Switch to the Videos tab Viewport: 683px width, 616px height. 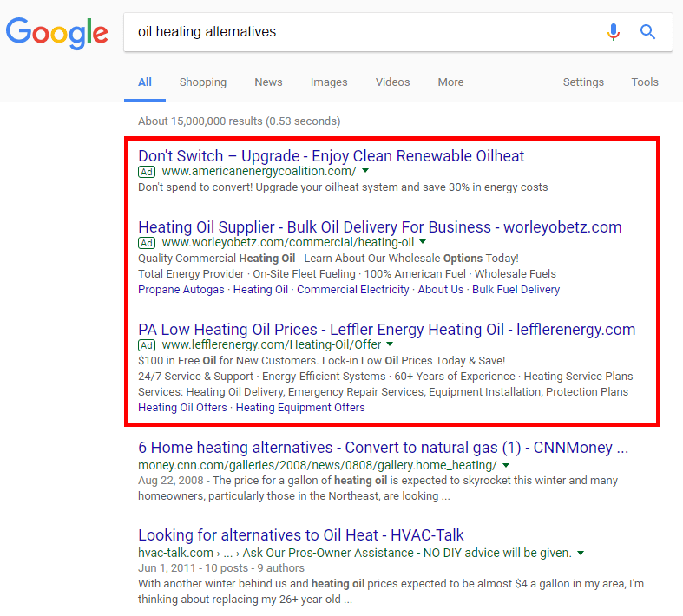coord(392,82)
